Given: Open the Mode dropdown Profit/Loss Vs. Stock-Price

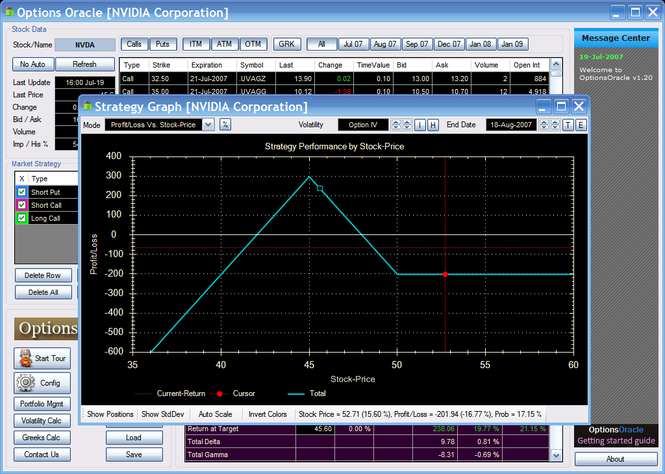Looking at the screenshot, I should click(162, 125).
